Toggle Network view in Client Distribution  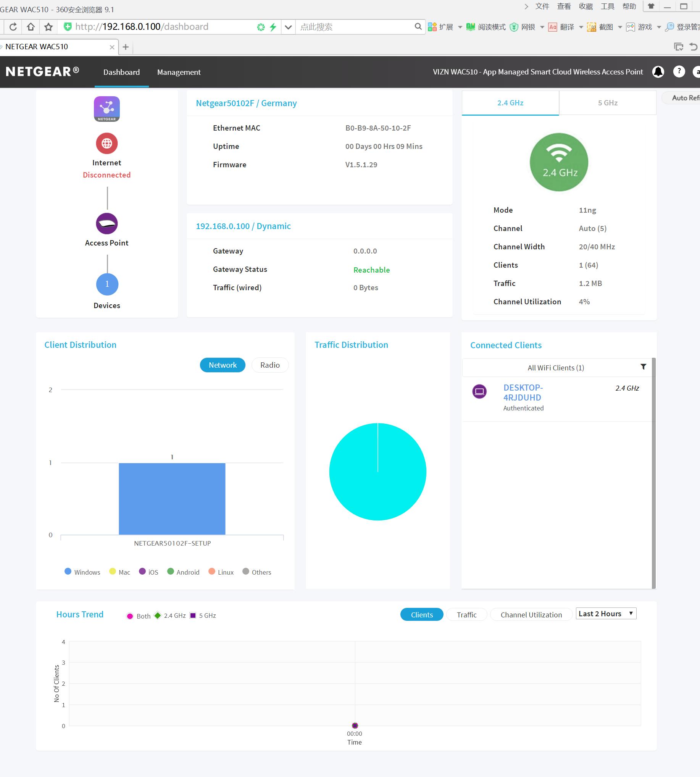[x=223, y=365]
